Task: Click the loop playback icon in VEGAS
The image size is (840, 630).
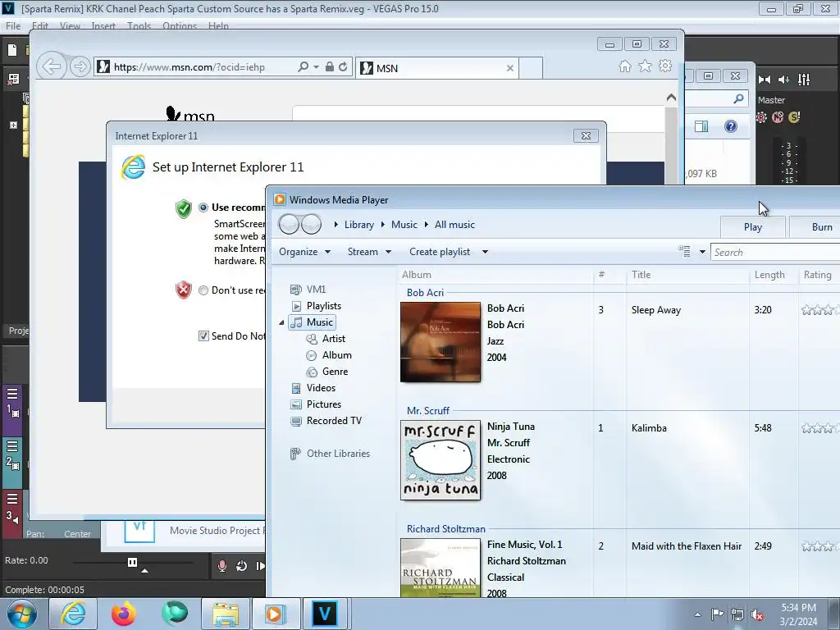Action: click(x=242, y=566)
